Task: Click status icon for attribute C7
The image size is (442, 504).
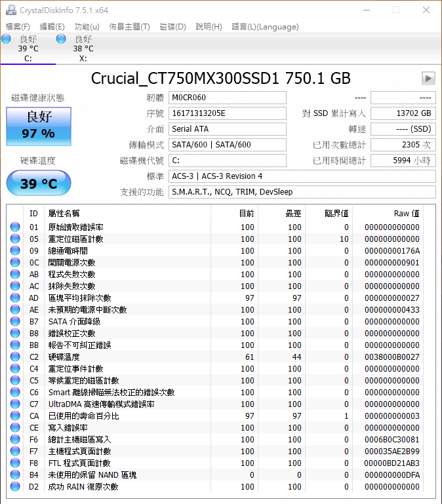Action: (15, 404)
